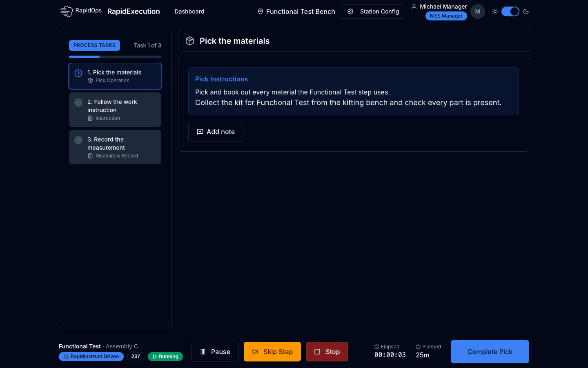Click the document icon next to Instruction
This screenshot has width=588, height=368.
click(x=90, y=118)
